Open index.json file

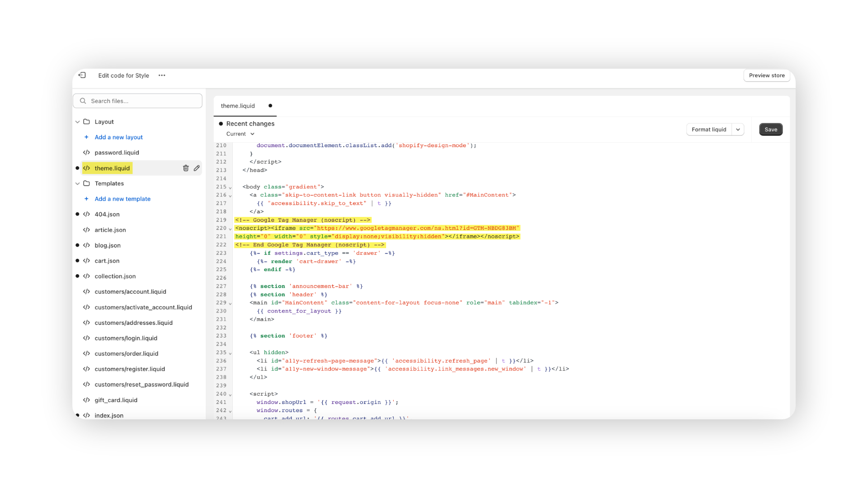(x=109, y=415)
